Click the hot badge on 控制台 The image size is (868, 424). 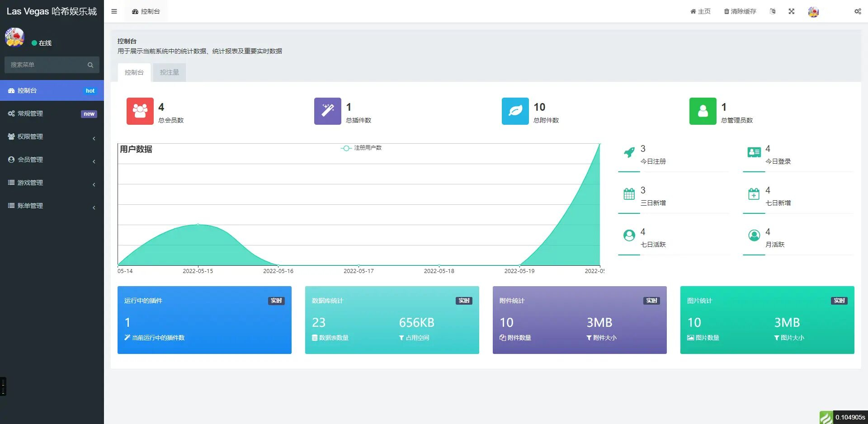[x=90, y=91]
